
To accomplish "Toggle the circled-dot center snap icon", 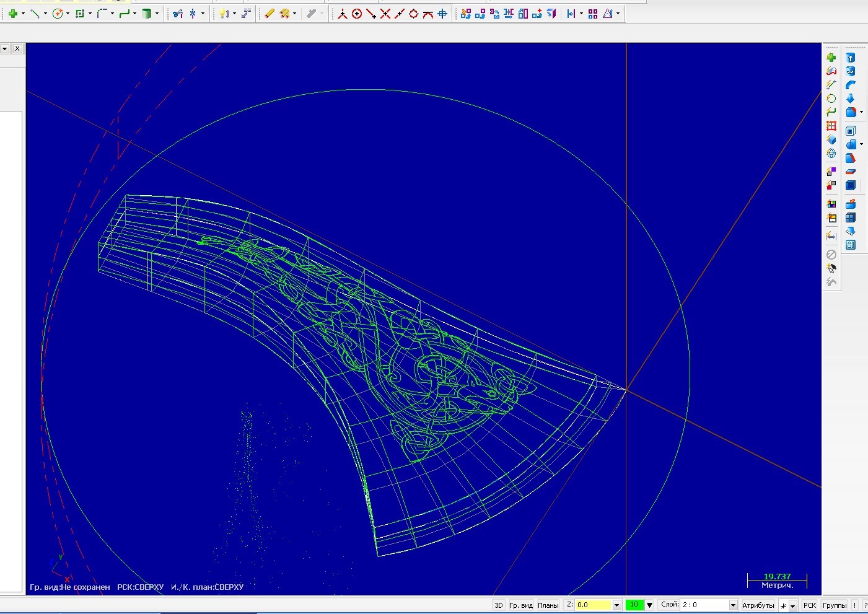I will (357, 14).
